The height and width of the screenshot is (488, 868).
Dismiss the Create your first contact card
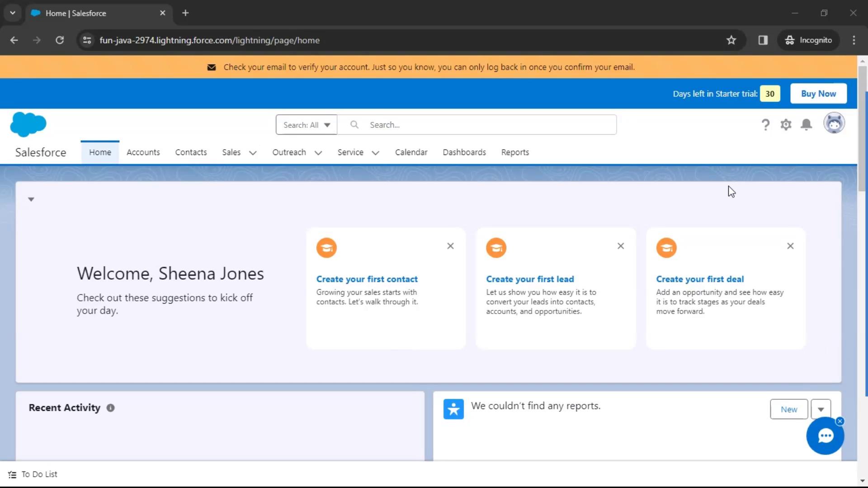(x=450, y=246)
